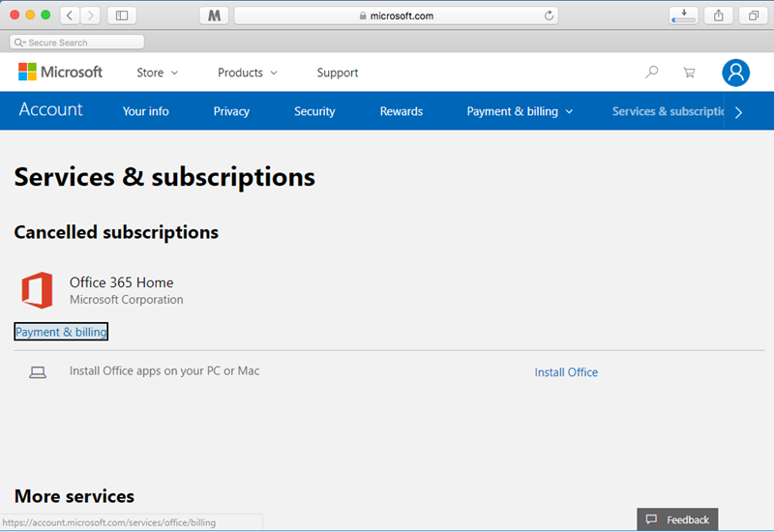Open the shopping cart icon
This screenshot has height=532, width=774.
coord(689,73)
